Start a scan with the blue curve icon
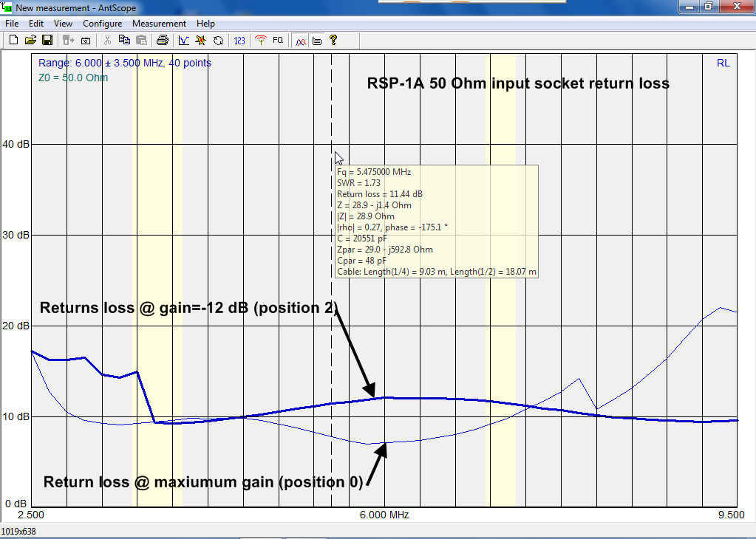This screenshot has height=539, width=756. (x=184, y=41)
